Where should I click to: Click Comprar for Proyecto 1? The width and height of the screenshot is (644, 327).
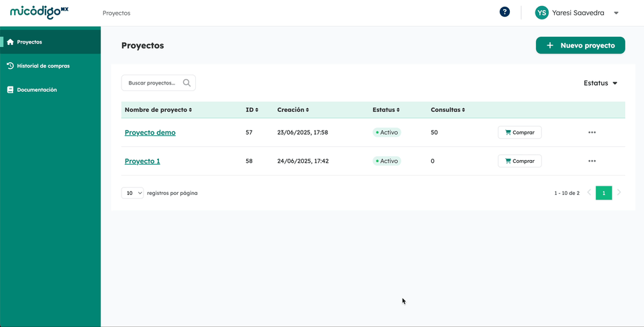519,161
